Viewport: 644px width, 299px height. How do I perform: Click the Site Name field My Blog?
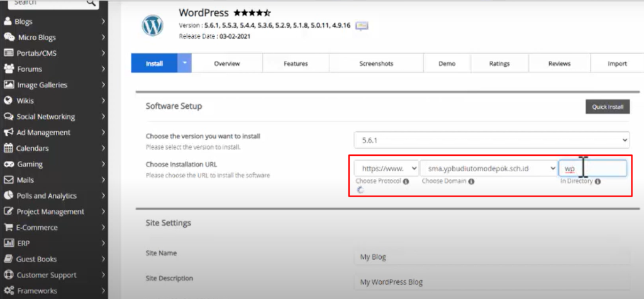(492, 257)
